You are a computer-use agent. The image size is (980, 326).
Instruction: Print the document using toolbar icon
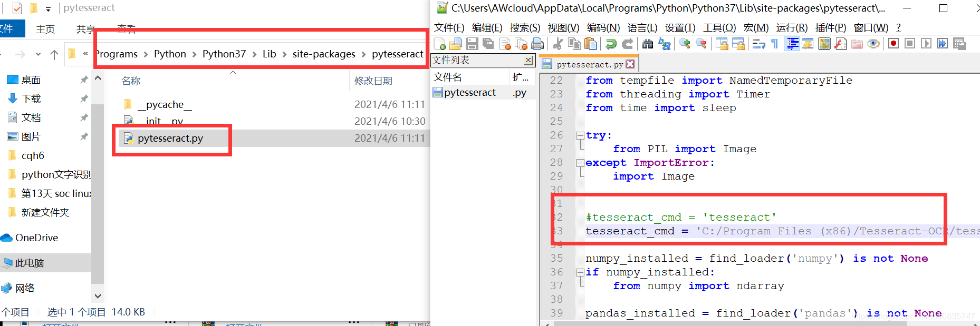[x=537, y=44]
